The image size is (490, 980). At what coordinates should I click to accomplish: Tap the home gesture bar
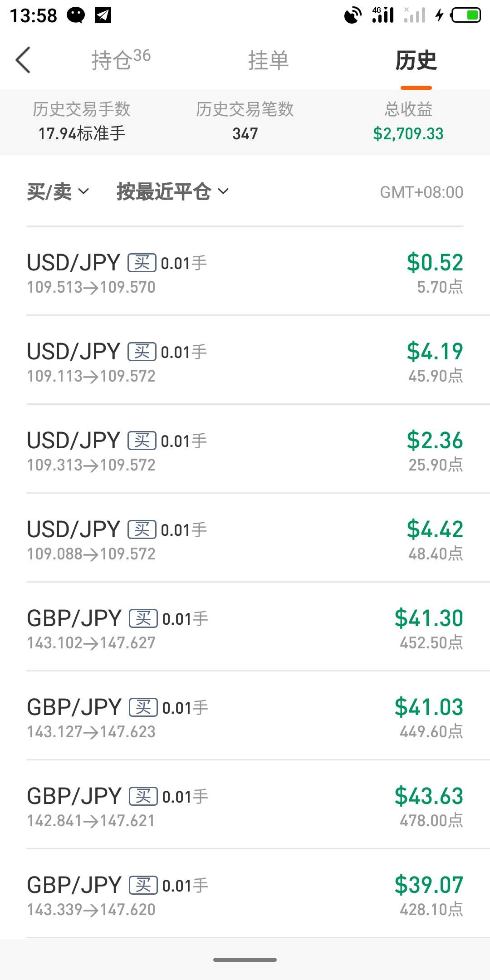(245, 960)
